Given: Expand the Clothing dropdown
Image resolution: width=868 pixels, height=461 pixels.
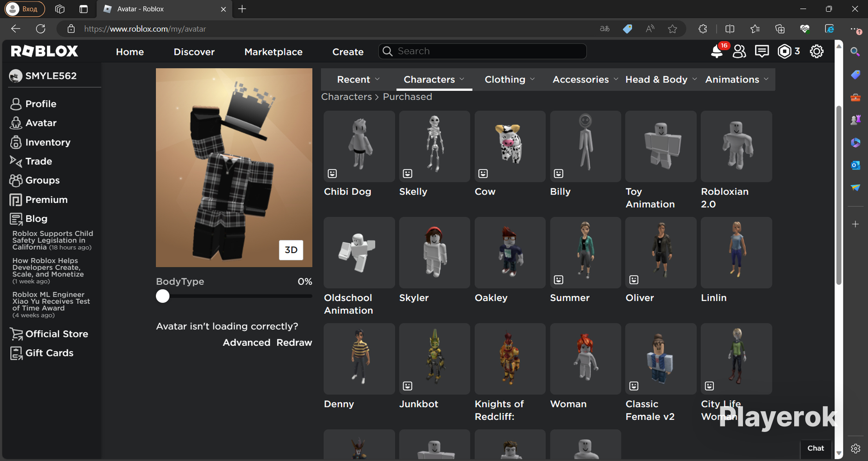Looking at the screenshot, I should [510, 79].
